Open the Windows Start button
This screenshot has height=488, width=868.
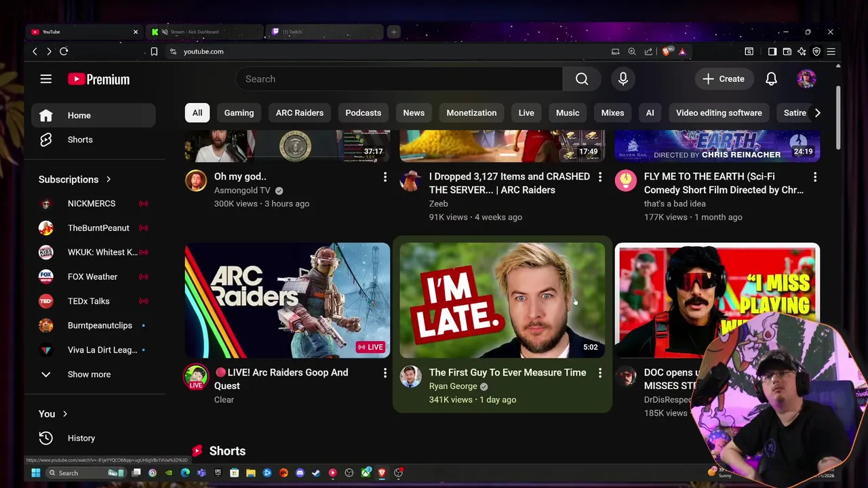pyautogui.click(x=36, y=473)
